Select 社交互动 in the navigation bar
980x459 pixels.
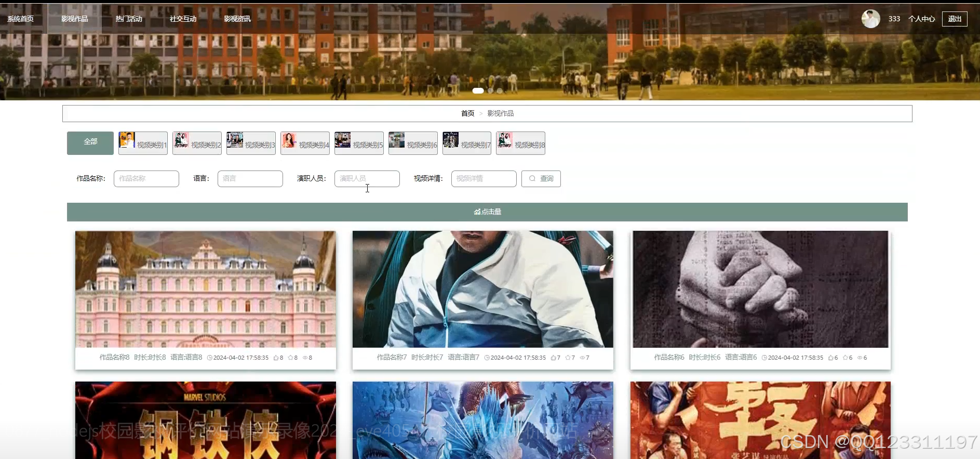[183, 19]
